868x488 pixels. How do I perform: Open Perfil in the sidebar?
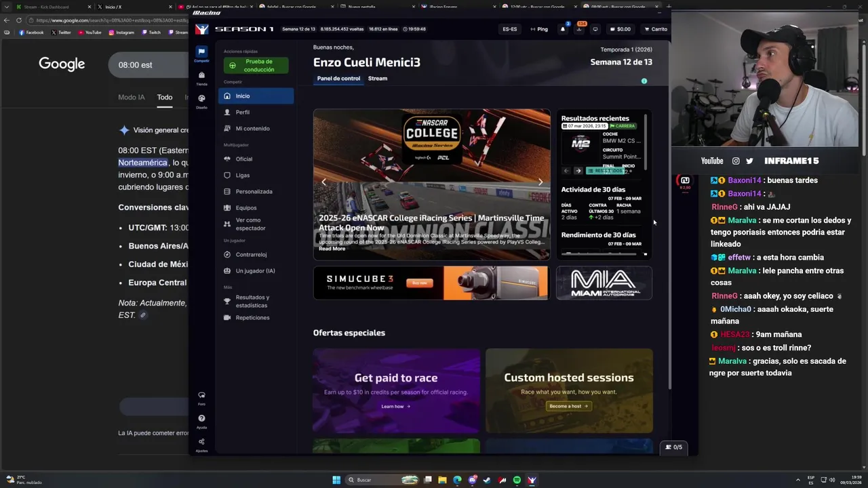click(x=256, y=113)
